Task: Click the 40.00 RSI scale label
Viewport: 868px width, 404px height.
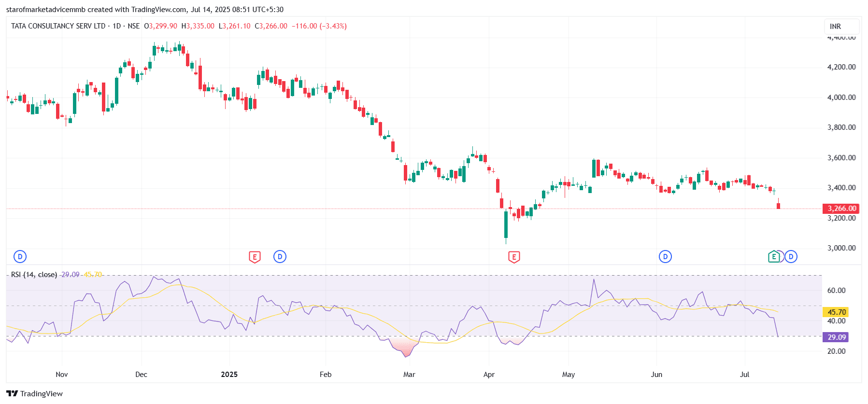Action: click(x=837, y=321)
